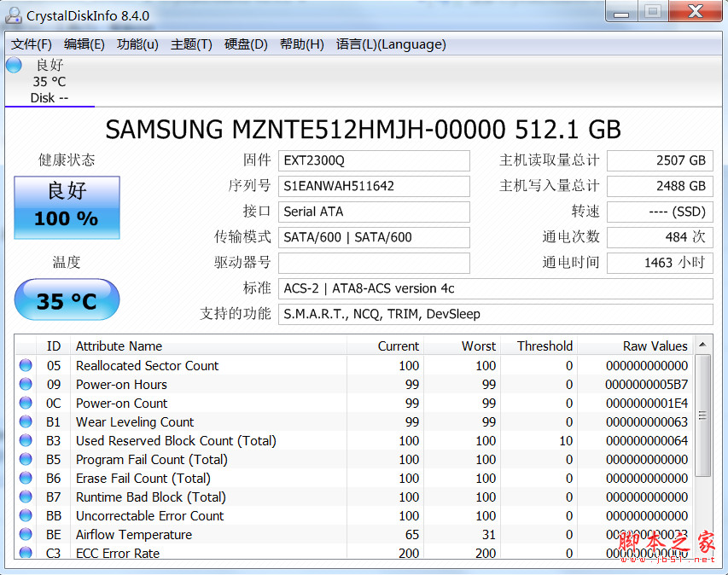Click the 良好 100 % health status button
728x575 pixels.
(67, 207)
